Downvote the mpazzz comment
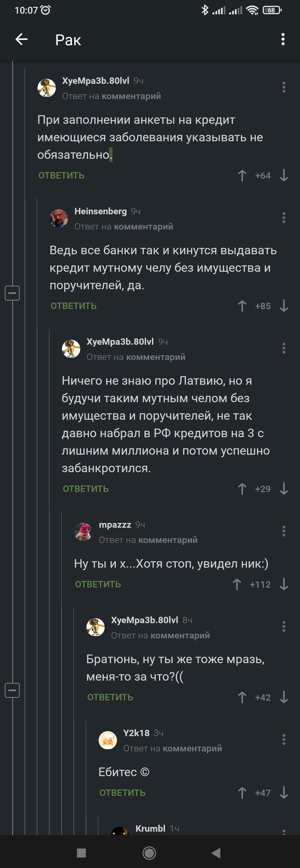300x868 pixels. point(284,584)
